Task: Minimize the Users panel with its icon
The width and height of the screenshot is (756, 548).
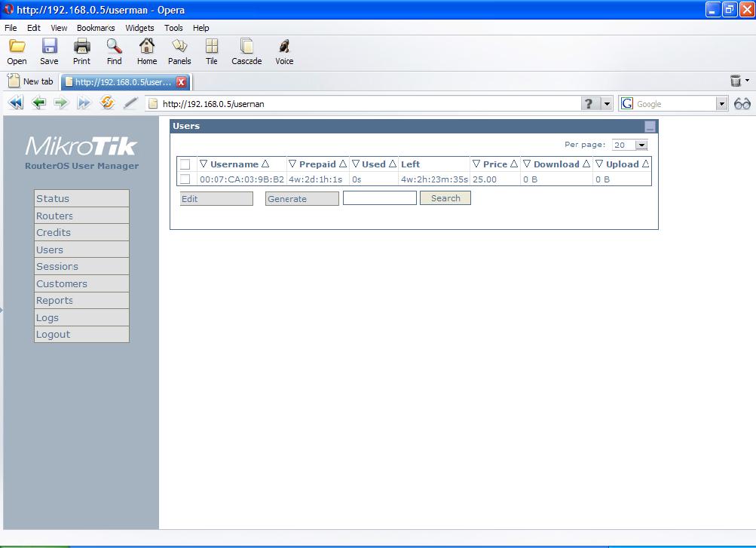Action: pyautogui.click(x=650, y=127)
